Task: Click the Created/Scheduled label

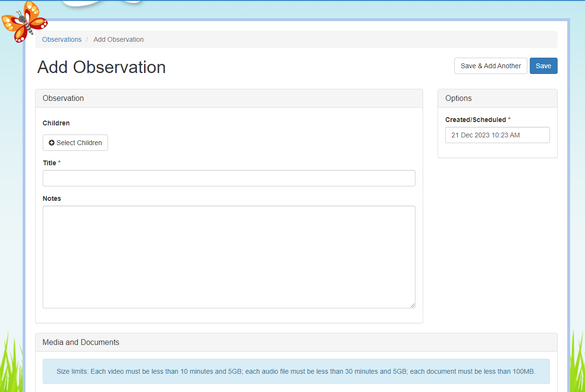Action: tap(475, 120)
